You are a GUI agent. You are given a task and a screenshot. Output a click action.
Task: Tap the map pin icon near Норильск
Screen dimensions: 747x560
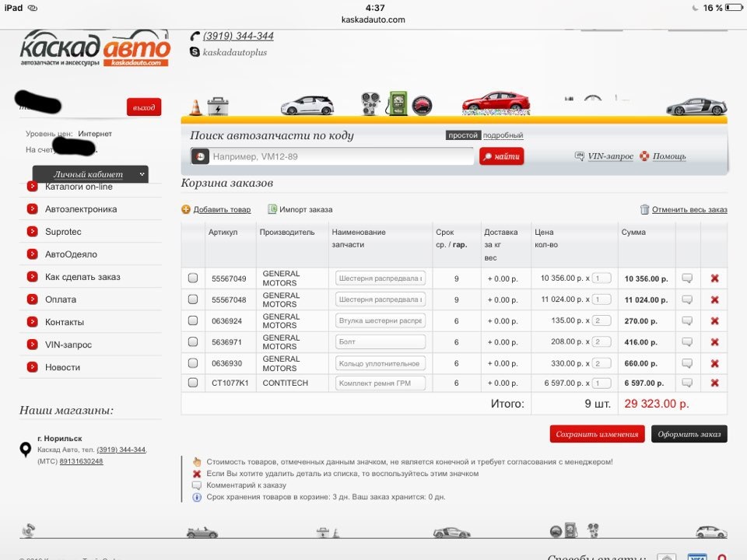pyautogui.click(x=25, y=450)
